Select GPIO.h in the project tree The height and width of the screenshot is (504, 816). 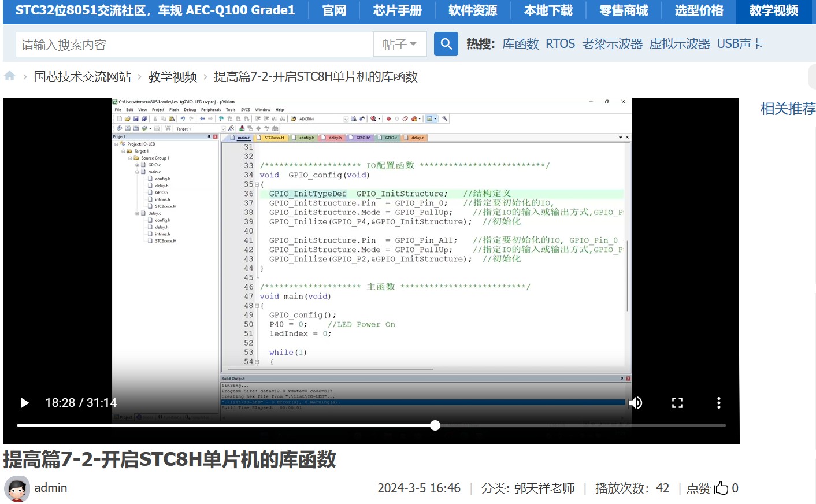pyautogui.click(x=161, y=192)
